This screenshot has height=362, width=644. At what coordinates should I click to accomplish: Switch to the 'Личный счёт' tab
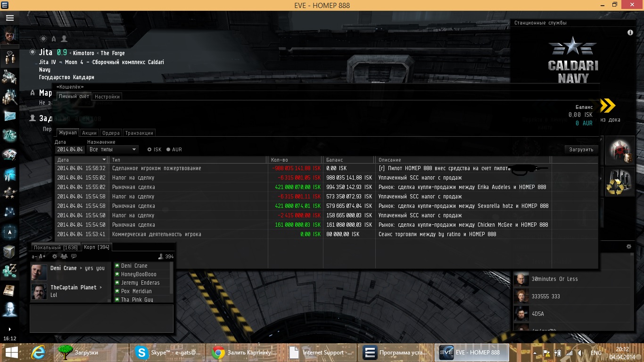tap(74, 97)
